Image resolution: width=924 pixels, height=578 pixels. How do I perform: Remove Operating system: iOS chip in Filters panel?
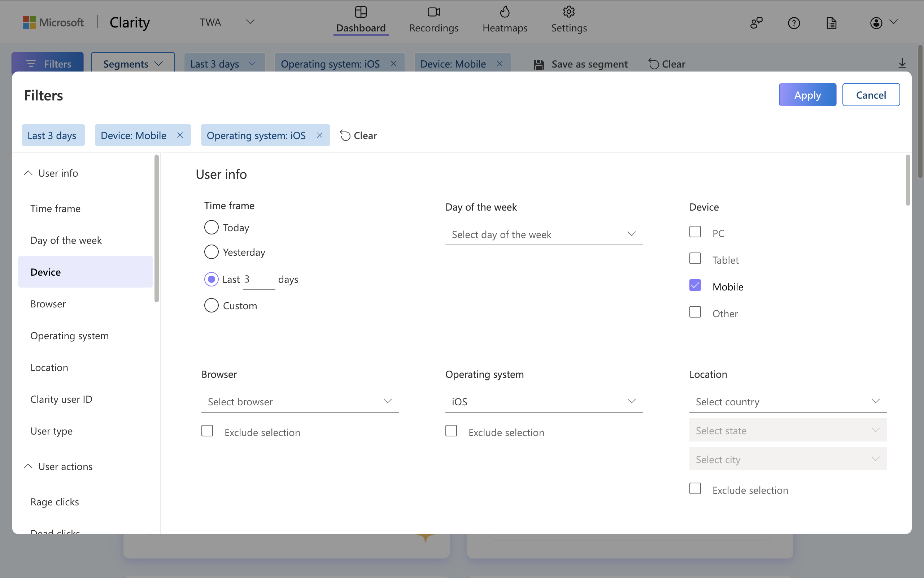click(319, 135)
